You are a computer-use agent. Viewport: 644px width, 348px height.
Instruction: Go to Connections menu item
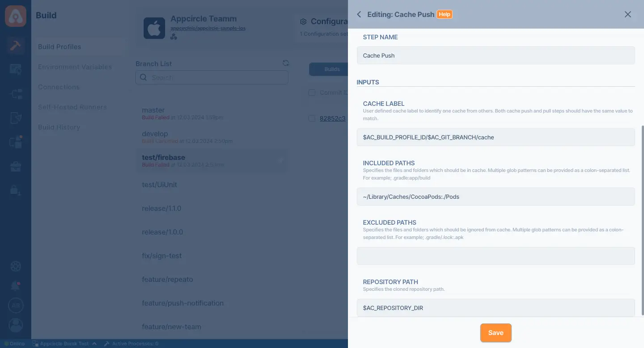tap(59, 87)
